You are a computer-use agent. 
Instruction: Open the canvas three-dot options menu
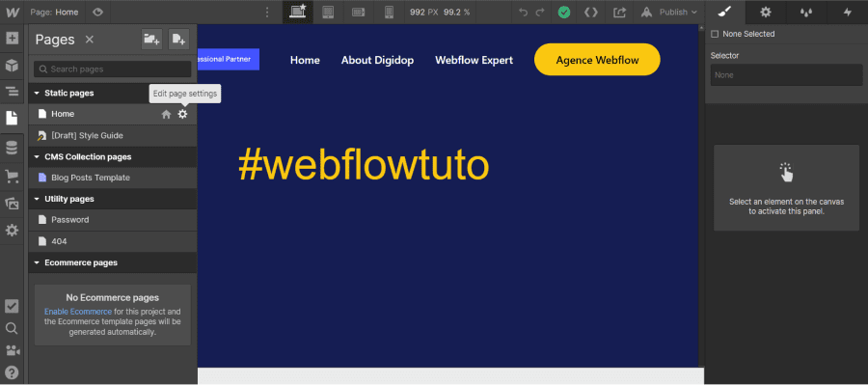(x=267, y=13)
